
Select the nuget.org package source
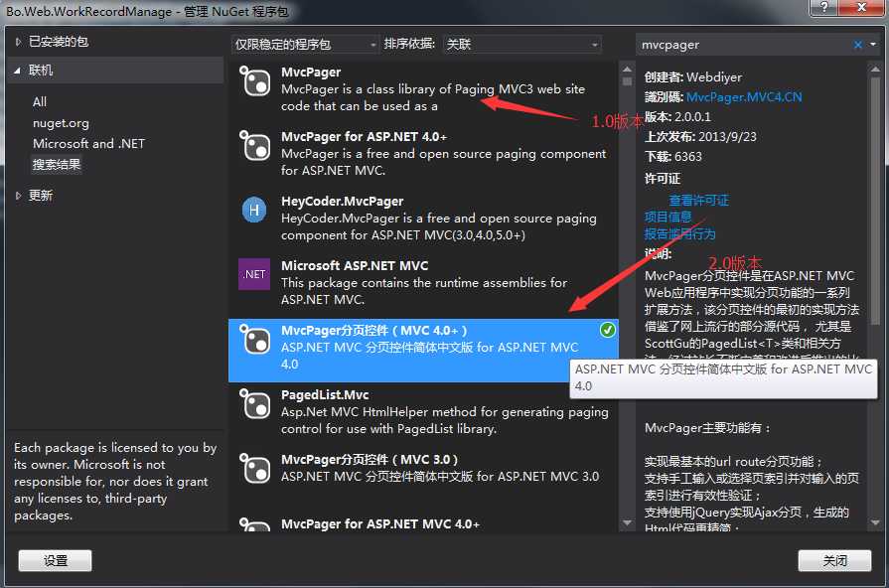[61, 123]
